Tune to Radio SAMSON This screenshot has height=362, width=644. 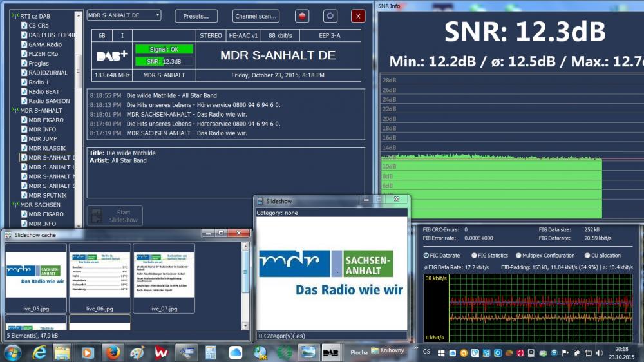pyautogui.click(x=49, y=101)
